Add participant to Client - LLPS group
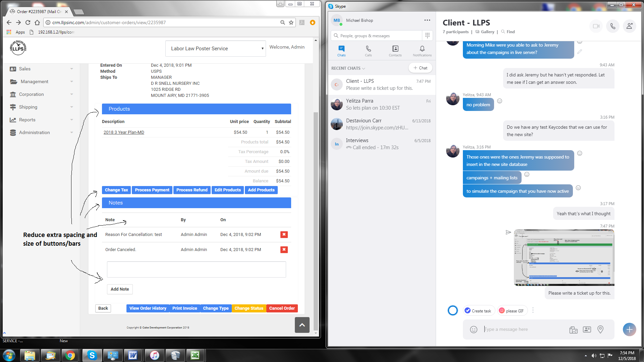 pos(629,26)
